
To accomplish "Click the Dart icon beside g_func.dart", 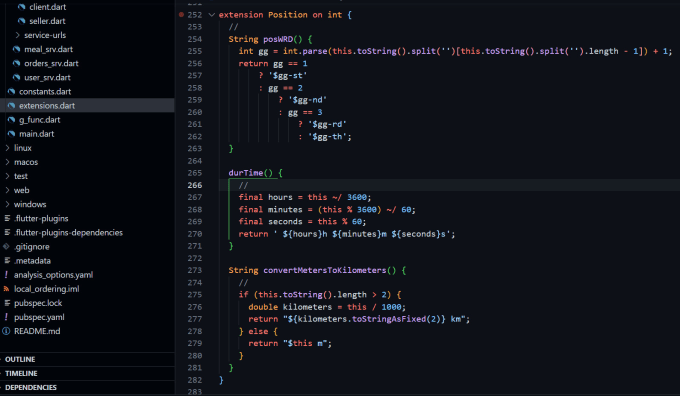I will (x=11, y=120).
